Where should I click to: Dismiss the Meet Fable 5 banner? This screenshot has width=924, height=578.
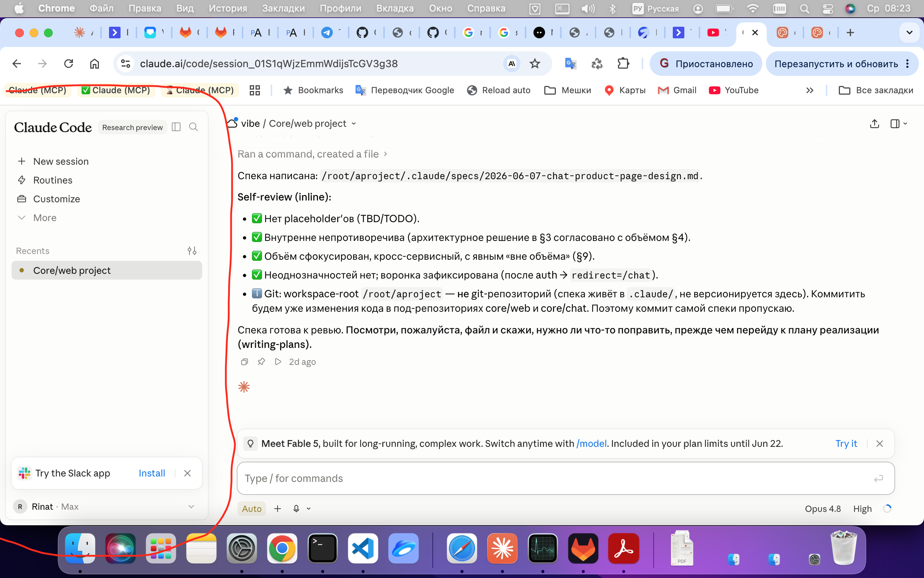point(880,444)
